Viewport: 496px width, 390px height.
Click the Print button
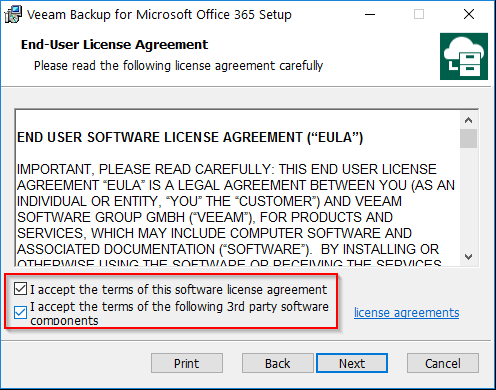pyautogui.click(x=187, y=363)
